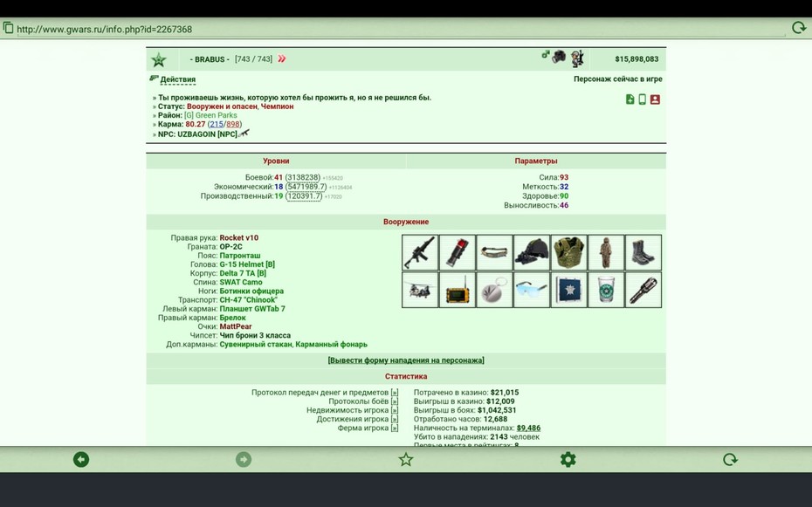Click the Чип брони 3 класса link

click(x=255, y=335)
